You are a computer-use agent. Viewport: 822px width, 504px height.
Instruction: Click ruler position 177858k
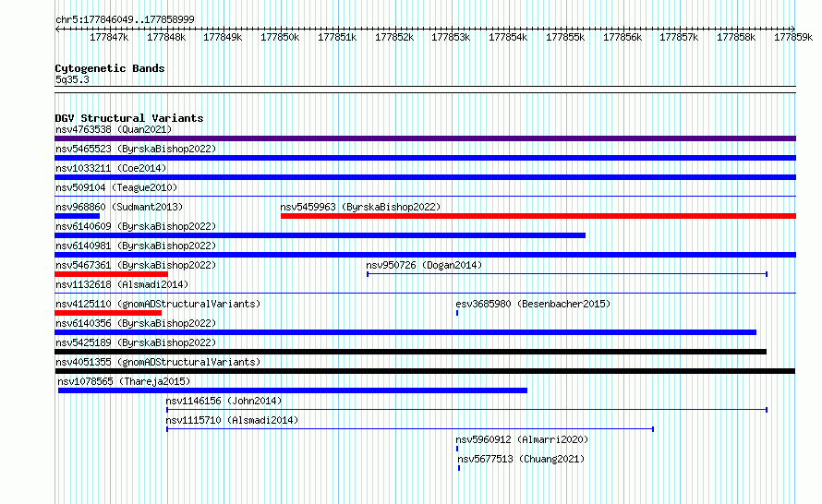(x=736, y=37)
